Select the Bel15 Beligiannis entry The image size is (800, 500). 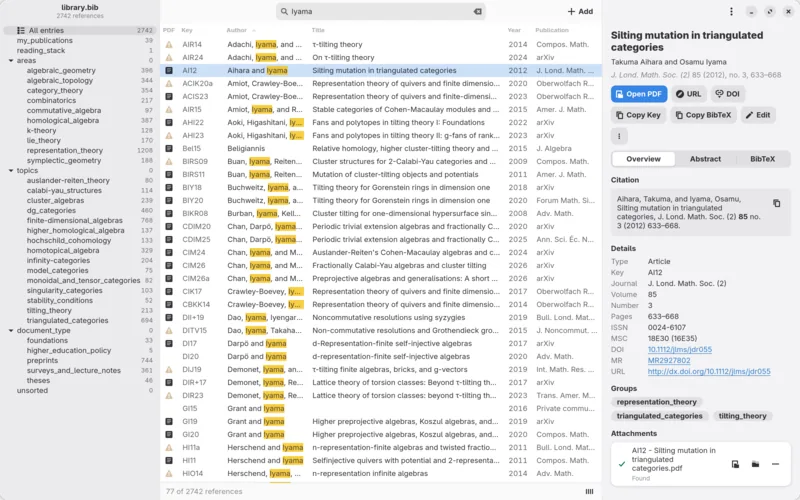pos(381,148)
